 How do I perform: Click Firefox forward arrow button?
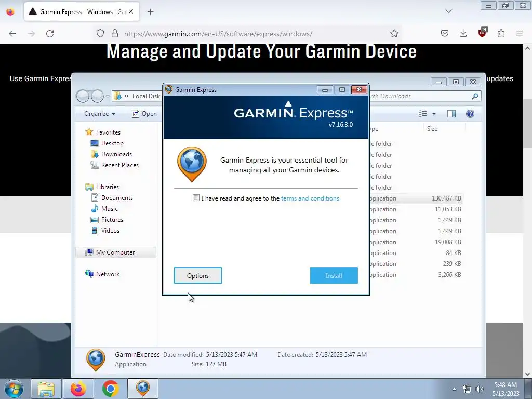click(31, 34)
